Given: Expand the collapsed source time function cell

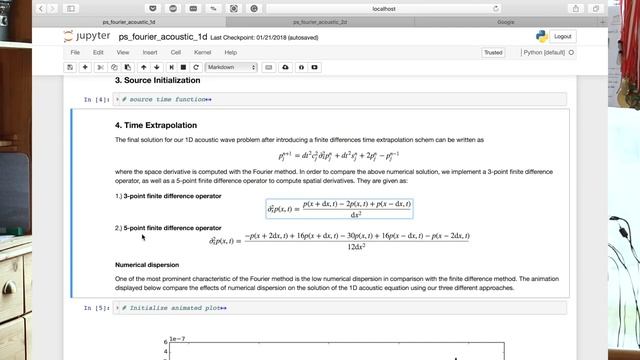Looking at the screenshot, I should tap(117, 99).
